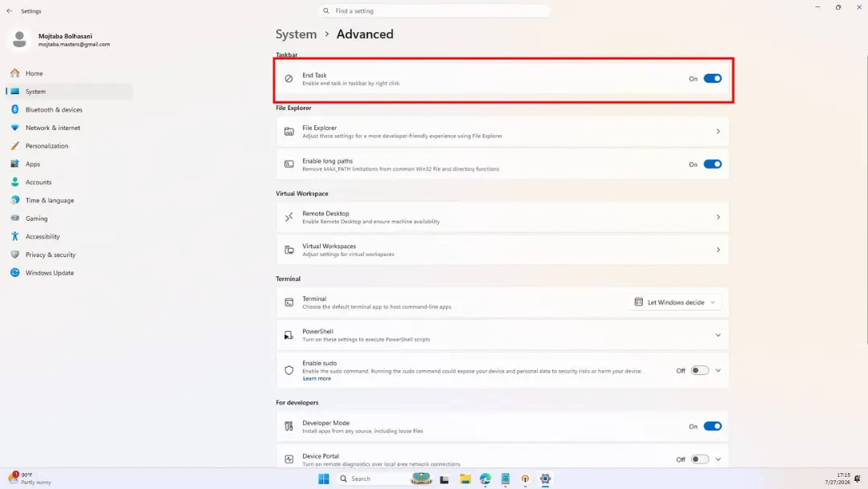The image size is (868, 489).
Task: Open the Apps sidebar icon
Action: pos(15,164)
